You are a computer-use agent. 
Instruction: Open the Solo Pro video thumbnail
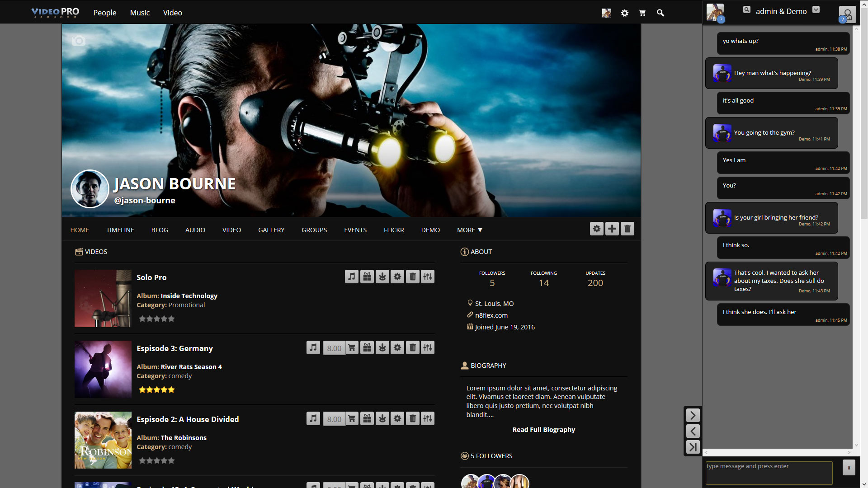coord(103,299)
